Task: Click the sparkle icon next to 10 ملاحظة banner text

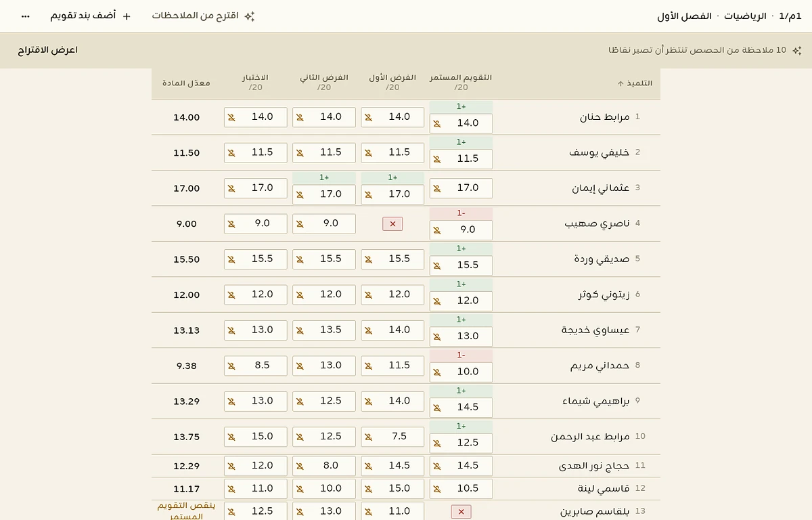Action: coord(796,50)
